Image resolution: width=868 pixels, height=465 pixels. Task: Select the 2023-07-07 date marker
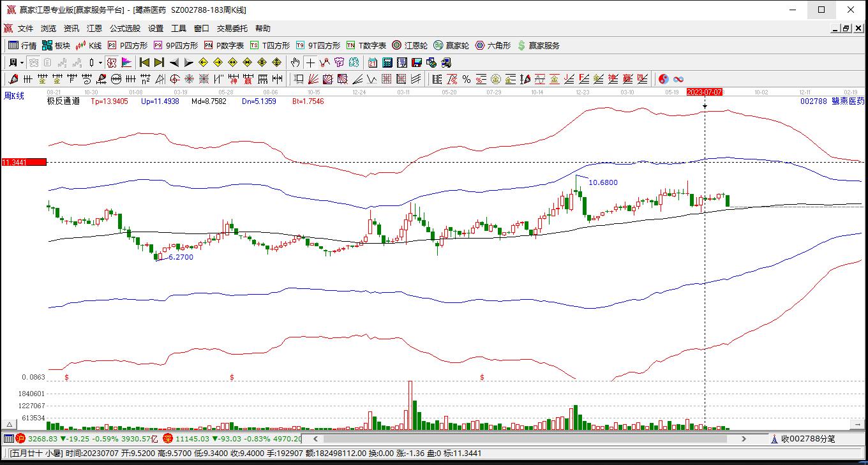[x=705, y=92]
